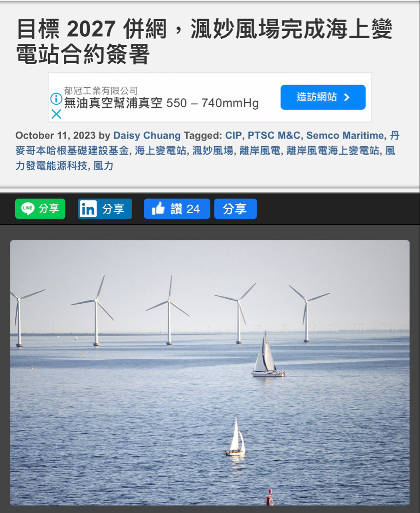Open the 離岸風電 tag link

(x=260, y=151)
